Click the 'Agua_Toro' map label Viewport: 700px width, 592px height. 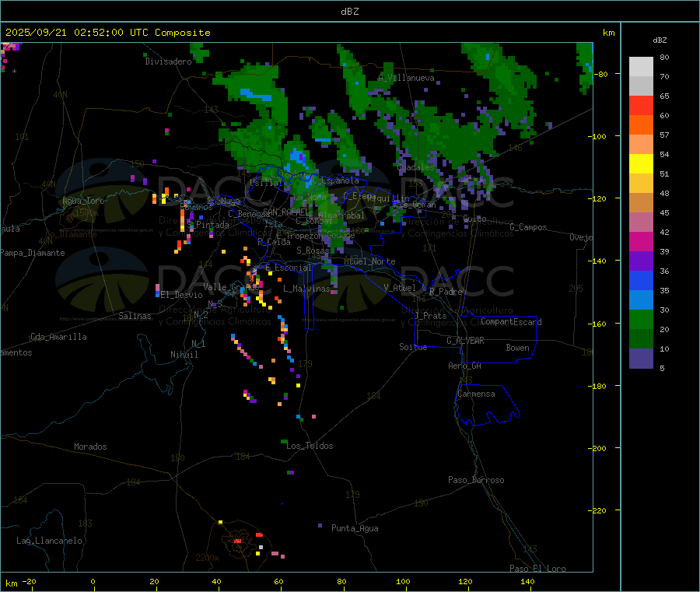(x=83, y=201)
